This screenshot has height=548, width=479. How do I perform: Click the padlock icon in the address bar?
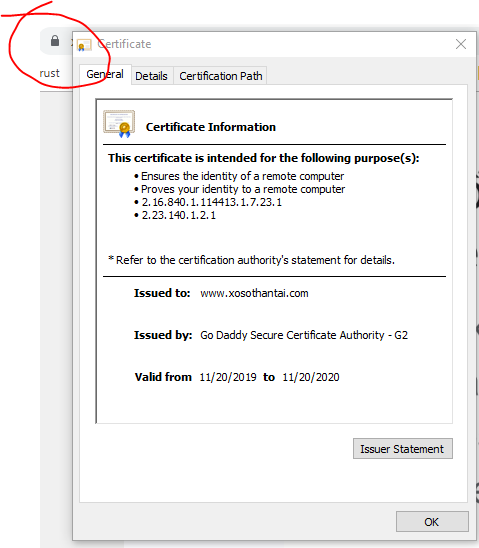point(55,41)
